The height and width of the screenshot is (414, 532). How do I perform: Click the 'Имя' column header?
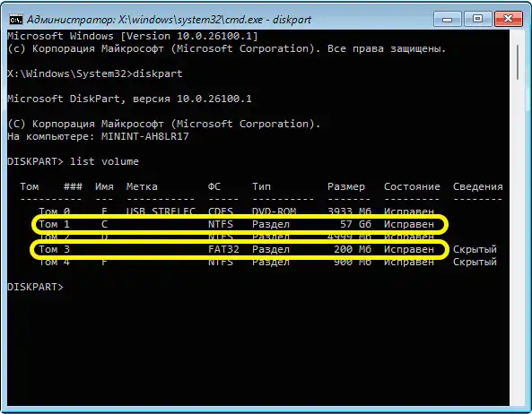[x=104, y=186]
